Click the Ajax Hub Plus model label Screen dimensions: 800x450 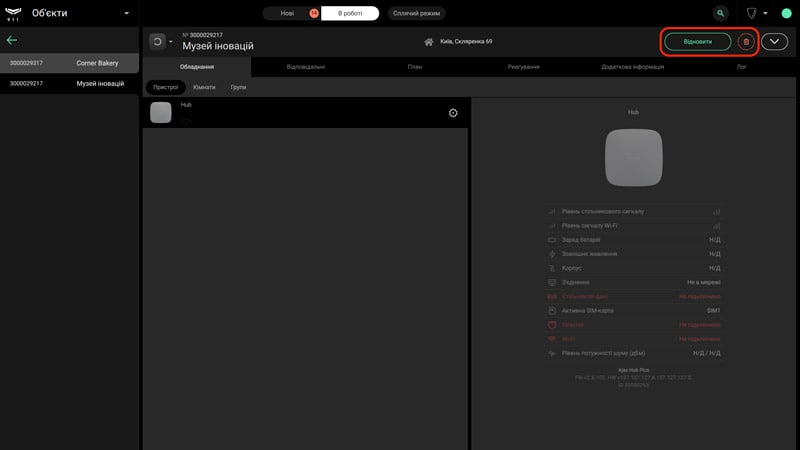[634, 370]
